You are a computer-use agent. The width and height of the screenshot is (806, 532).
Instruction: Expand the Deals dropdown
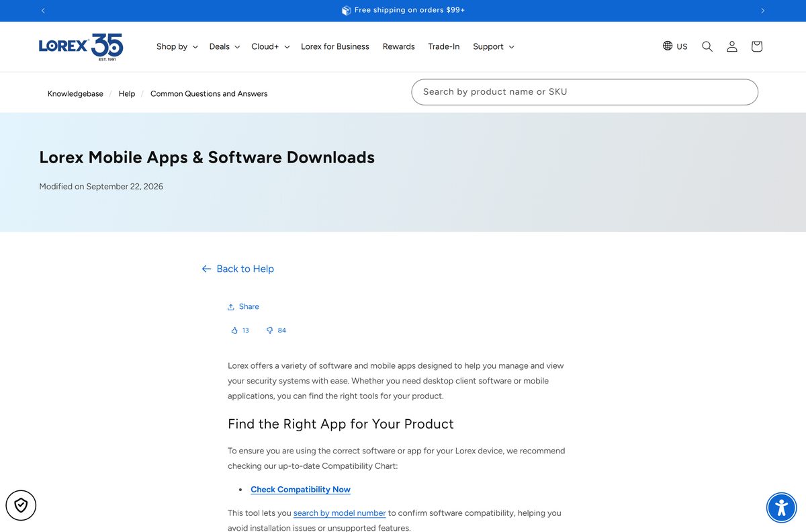224,46
